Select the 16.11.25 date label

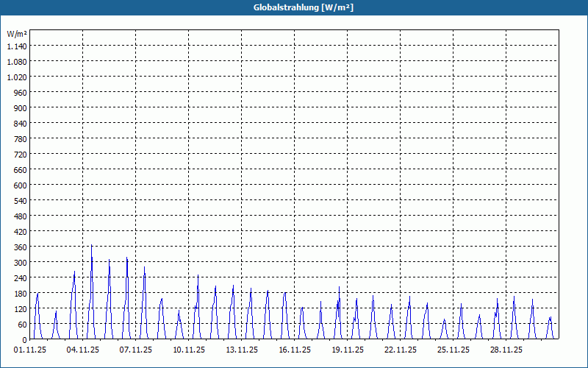point(295,350)
